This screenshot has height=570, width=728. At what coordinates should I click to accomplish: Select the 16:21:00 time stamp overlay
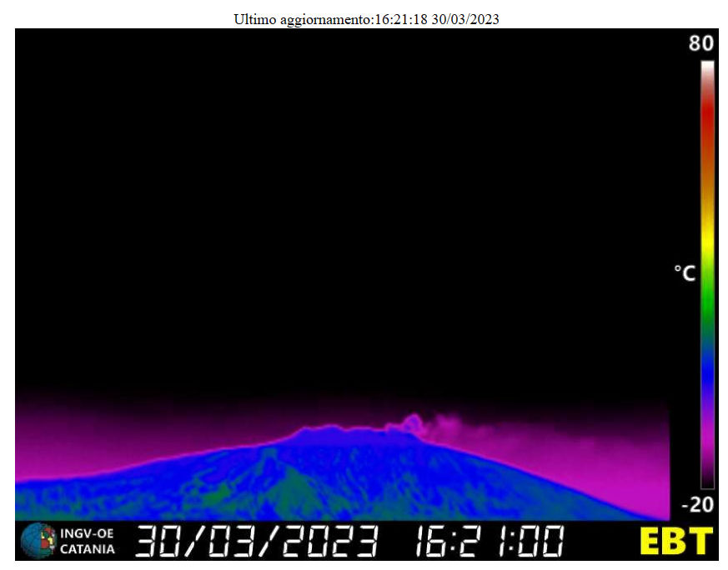[489, 540]
